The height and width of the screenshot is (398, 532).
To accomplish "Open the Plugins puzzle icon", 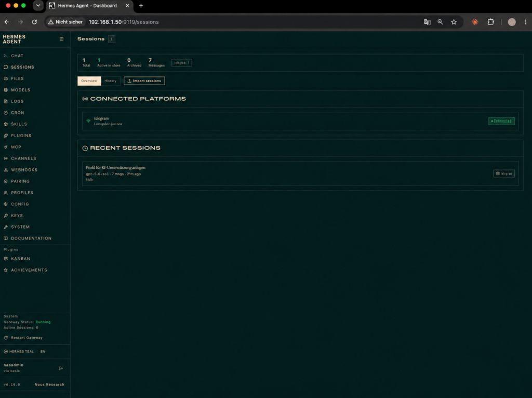I will coord(6,136).
